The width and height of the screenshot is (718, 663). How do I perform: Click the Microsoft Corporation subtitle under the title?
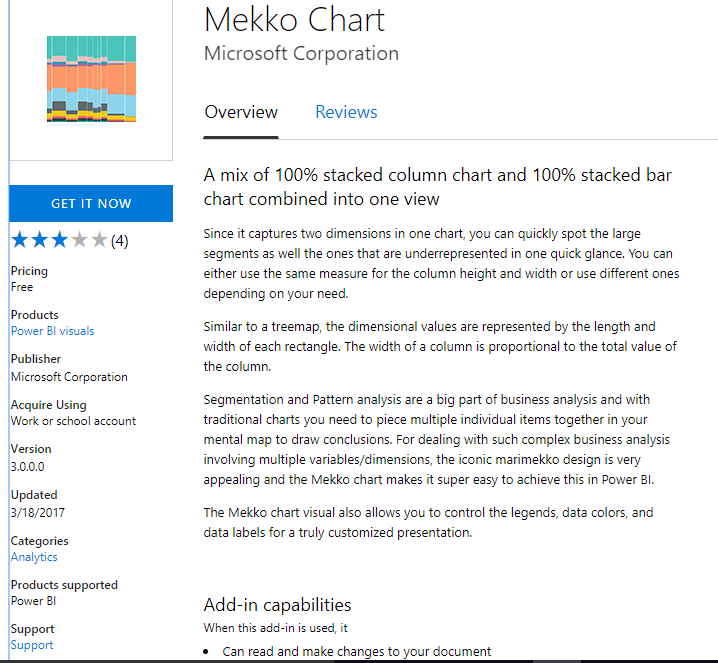[301, 54]
